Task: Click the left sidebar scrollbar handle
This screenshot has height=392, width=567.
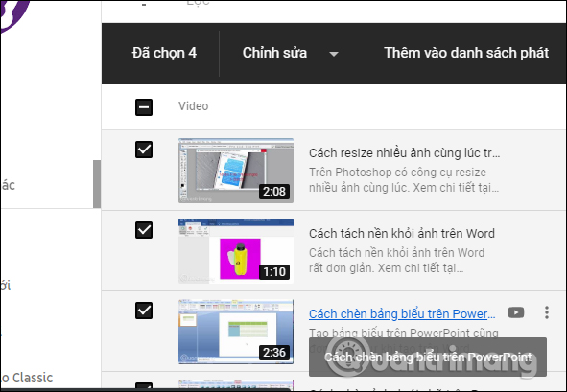Action: point(97,184)
